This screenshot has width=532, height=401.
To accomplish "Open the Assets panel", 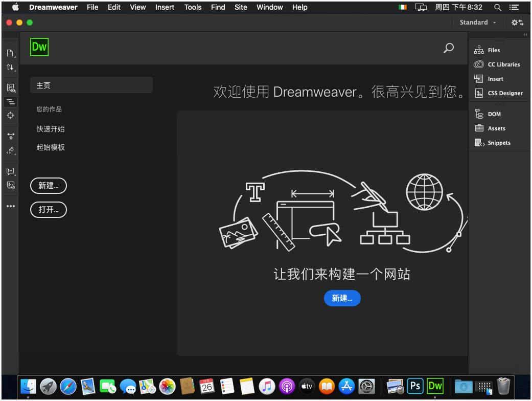I will pos(490,128).
